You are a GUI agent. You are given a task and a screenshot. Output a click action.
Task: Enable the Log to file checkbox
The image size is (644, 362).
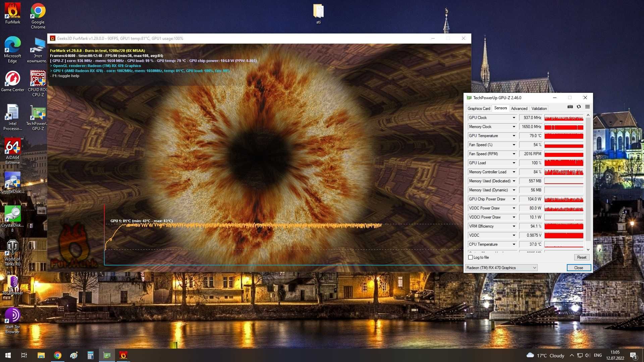(x=470, y=257)
